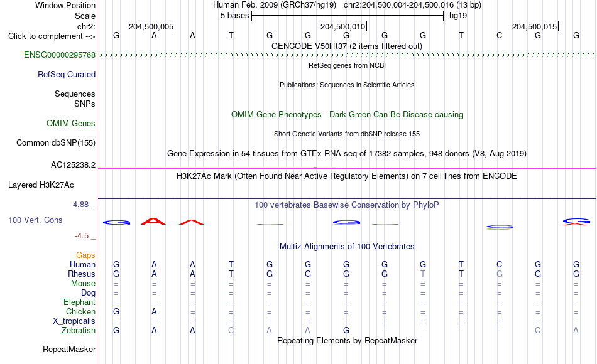Viewport: 597px width, 364px height.
Task: Open the GENCODE V50lift37 track title
Action: pyautogui.click(x=347, y=46)
